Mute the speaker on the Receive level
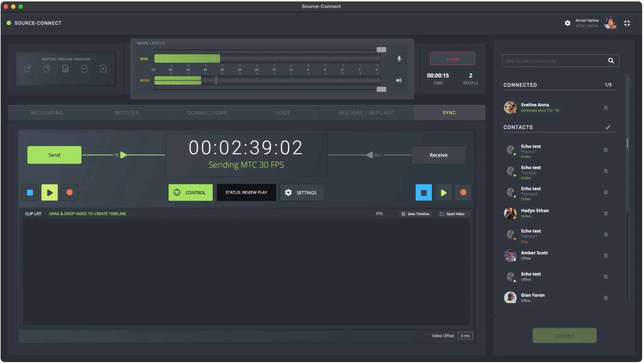The width and height of the screenshot is (644, 363). click(399, 80)
